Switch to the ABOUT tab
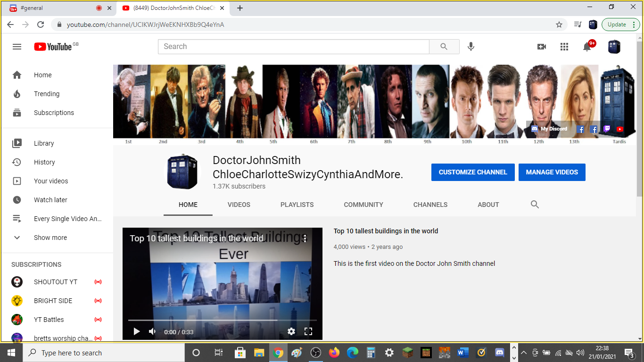Screen dimensions: 644x362 (488, 205)
